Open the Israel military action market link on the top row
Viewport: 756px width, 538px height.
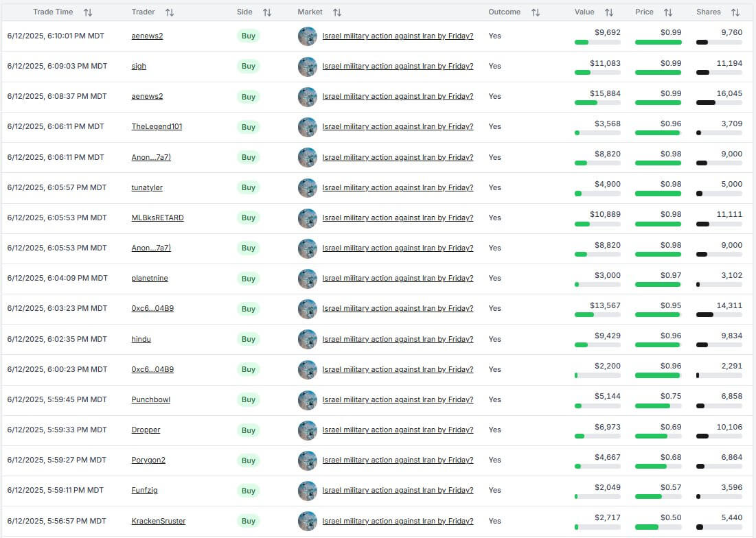coord(397,36)
